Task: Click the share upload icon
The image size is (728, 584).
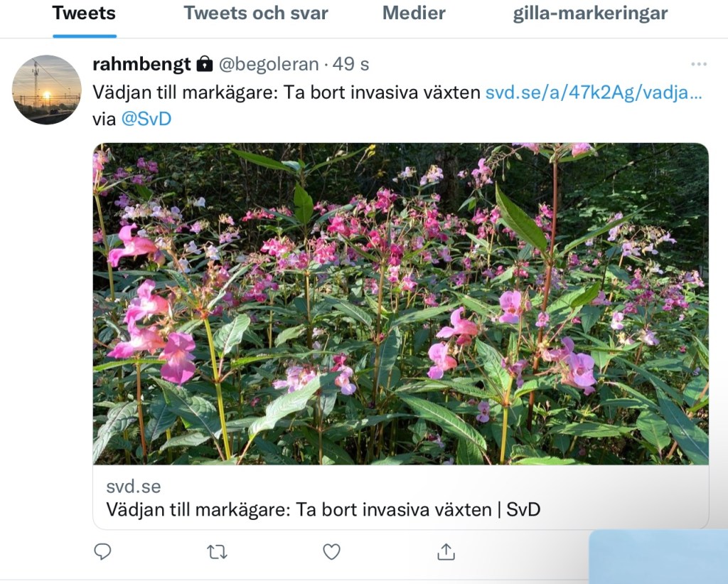Action: (x=446, y=551)
